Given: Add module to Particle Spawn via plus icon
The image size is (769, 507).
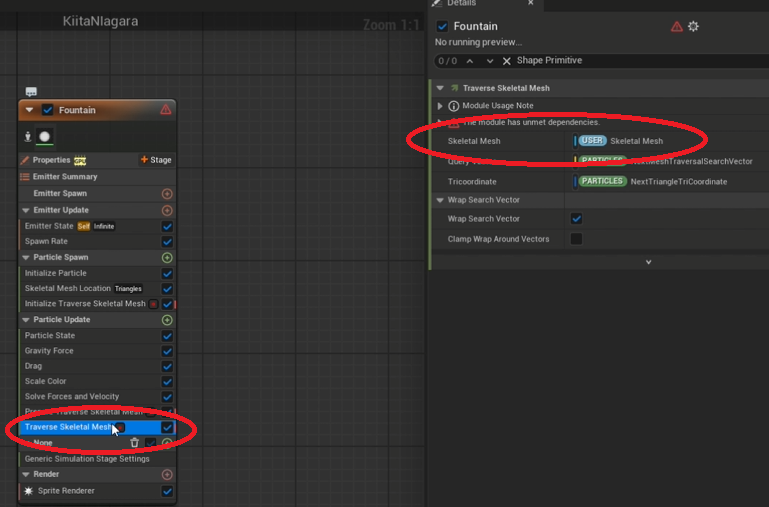Looking at the screenshot, I should (x=167, y=257).
